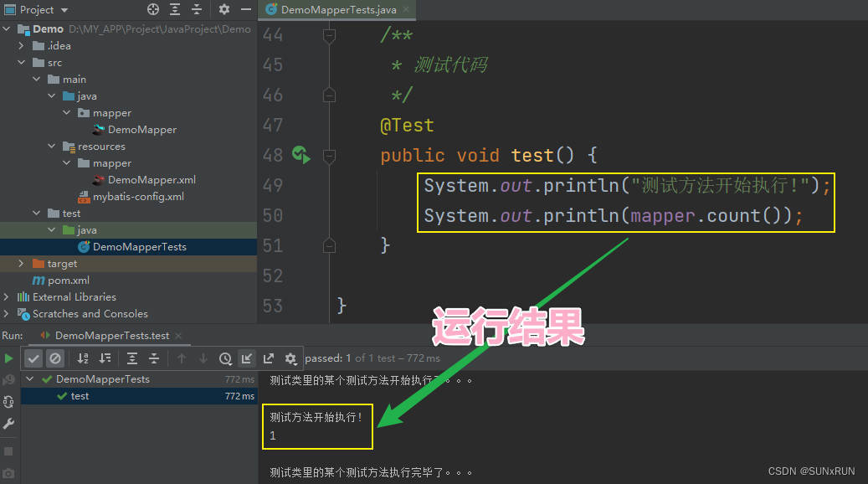
Task: Collapse all test results
Action: coord(154,358)
